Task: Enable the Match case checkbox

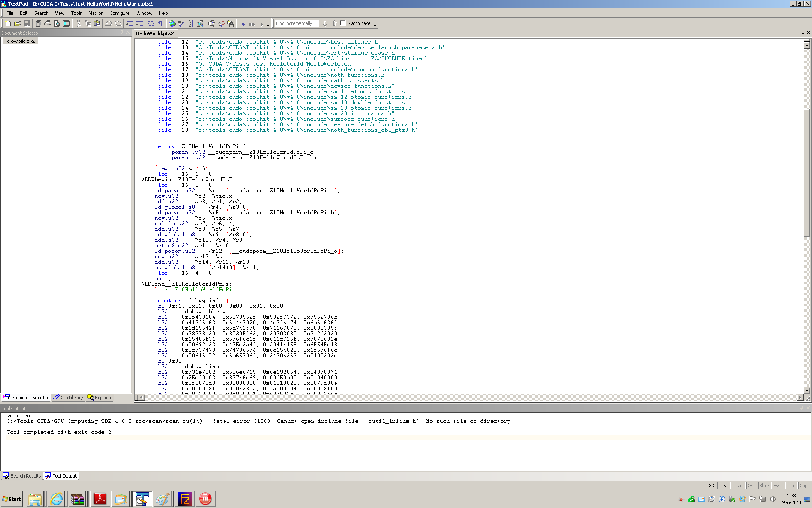Action: tap(343, 23)
